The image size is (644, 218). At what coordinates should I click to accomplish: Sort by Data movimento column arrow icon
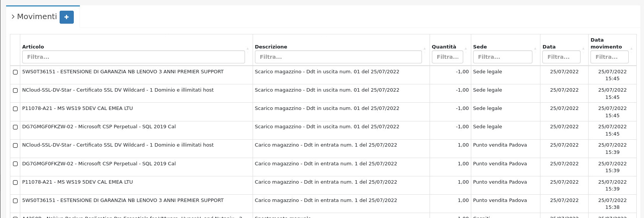tap(631, 48)
